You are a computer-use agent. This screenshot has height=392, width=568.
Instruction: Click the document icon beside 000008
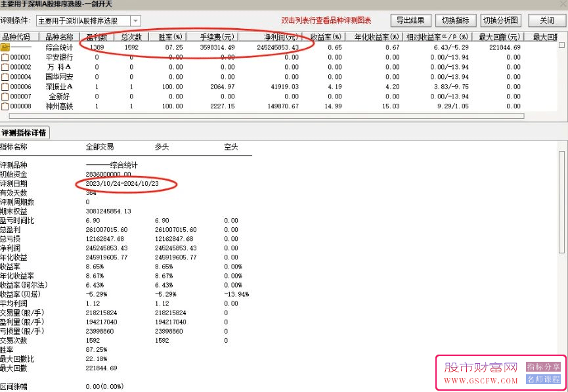pos(5,106)
